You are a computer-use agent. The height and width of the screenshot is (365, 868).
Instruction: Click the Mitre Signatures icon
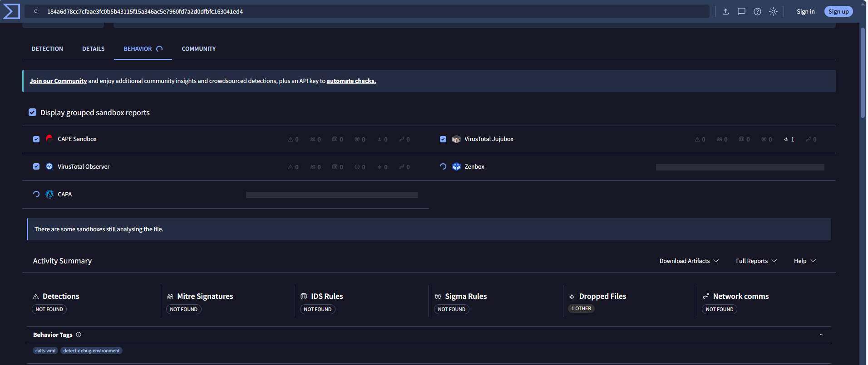pos(170,297)
